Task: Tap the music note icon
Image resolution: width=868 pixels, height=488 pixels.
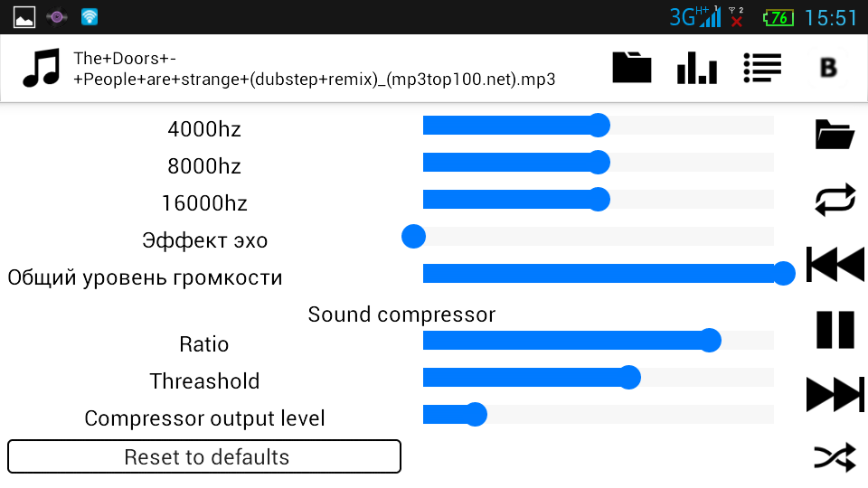Action: 42,68
